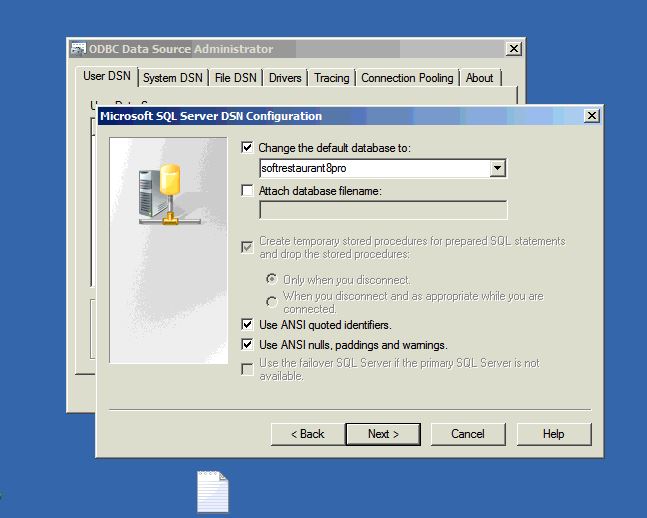This screenshot has width=647, height=518.
Task: Close the Microsoft SQL Server DSN Configuration dialog
Action: pos(592,116)
